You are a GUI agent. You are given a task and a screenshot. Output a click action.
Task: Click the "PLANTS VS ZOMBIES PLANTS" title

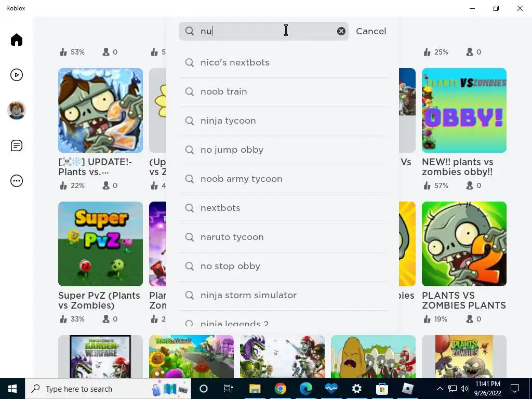464,300
